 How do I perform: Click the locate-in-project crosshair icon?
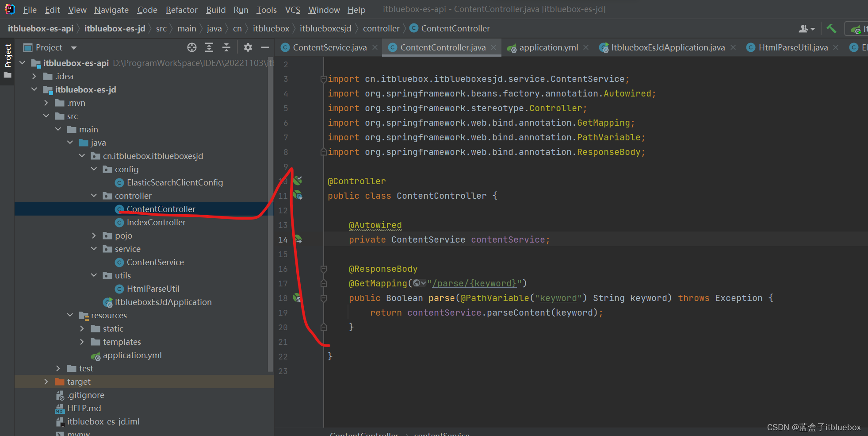point(191,47)
